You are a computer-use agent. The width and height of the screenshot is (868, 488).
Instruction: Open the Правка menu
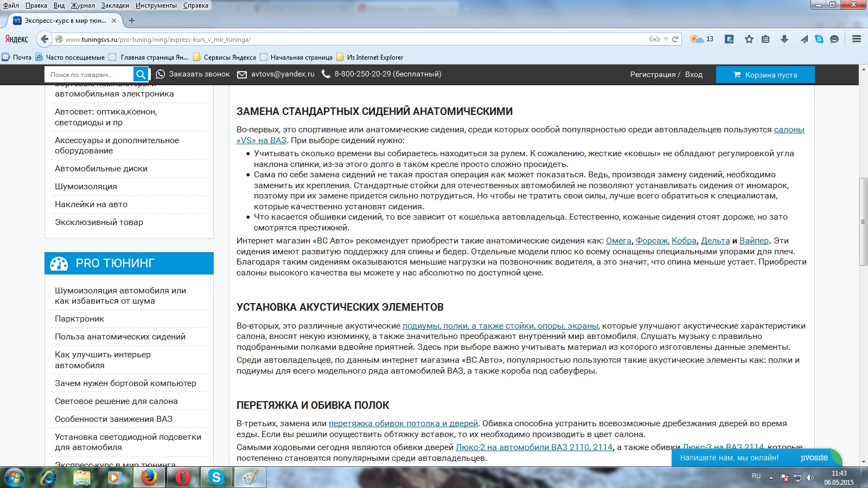(36, 5)
